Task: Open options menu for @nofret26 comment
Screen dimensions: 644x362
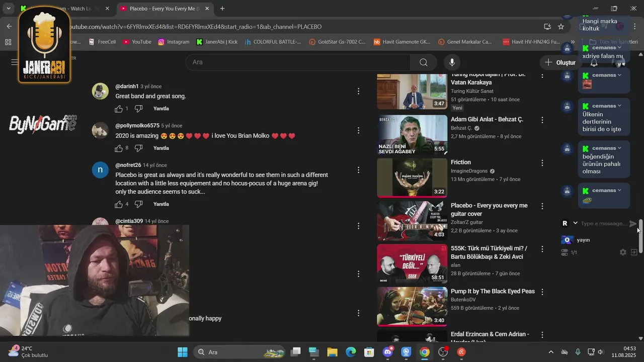Action: click(x=358, y=170)
